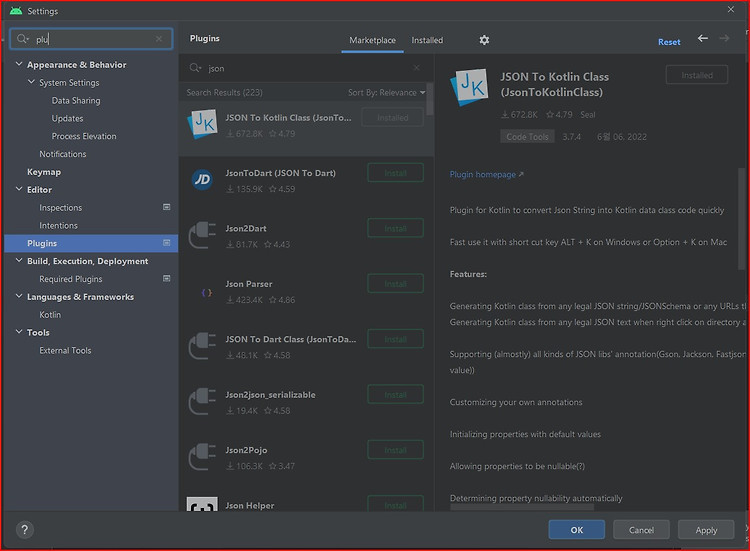Click the Apply button
Screen dimensions: 750x551
coord(706,530)
